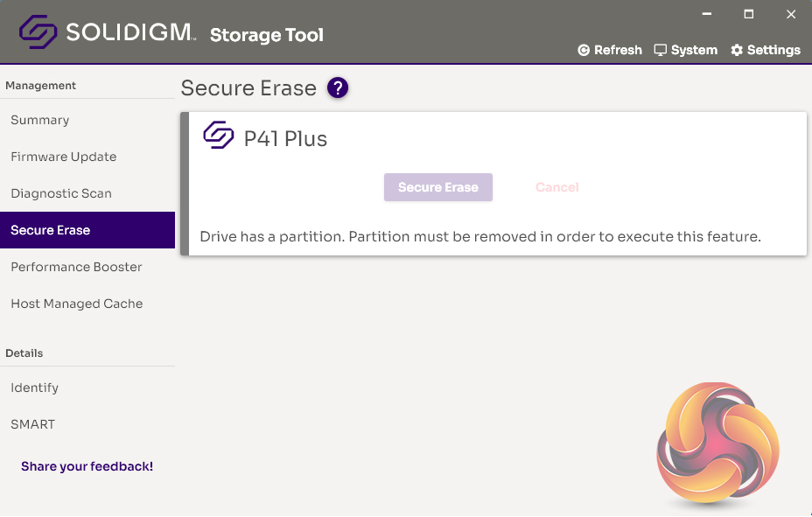The width and height of the screenshot is (812, 517).
Task: Click the Cancel button
Action: pyautogui.click(x=557, y=187)
